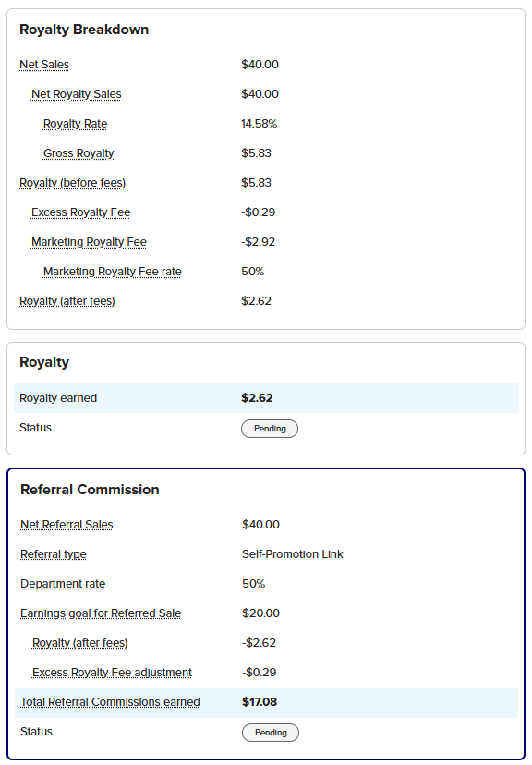
Task: Click the Pending badge in Referral Commission
Action: pos(270,733)
